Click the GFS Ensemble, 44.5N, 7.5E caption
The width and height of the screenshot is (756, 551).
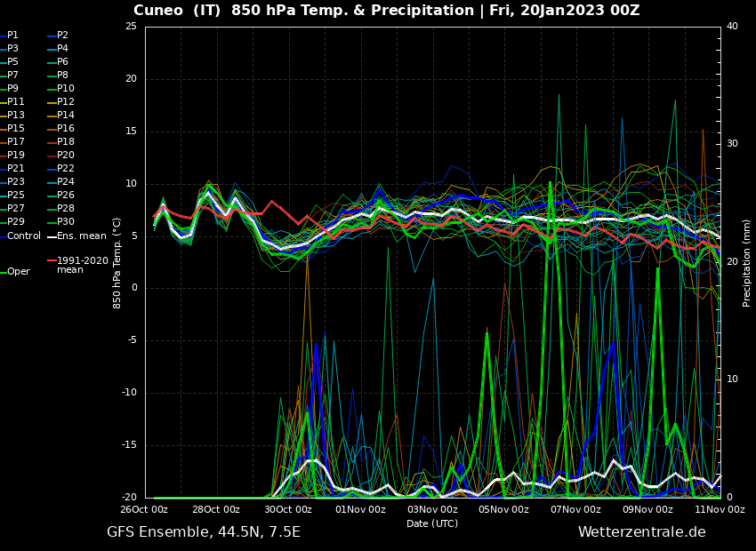pyautogui.click(x=204, y=532)
